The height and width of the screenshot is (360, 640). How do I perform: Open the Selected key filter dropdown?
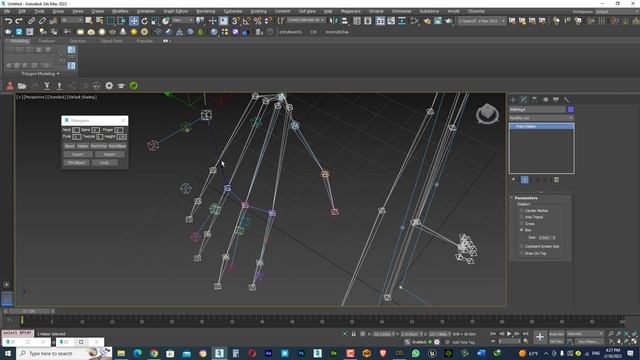pos(585,334)
